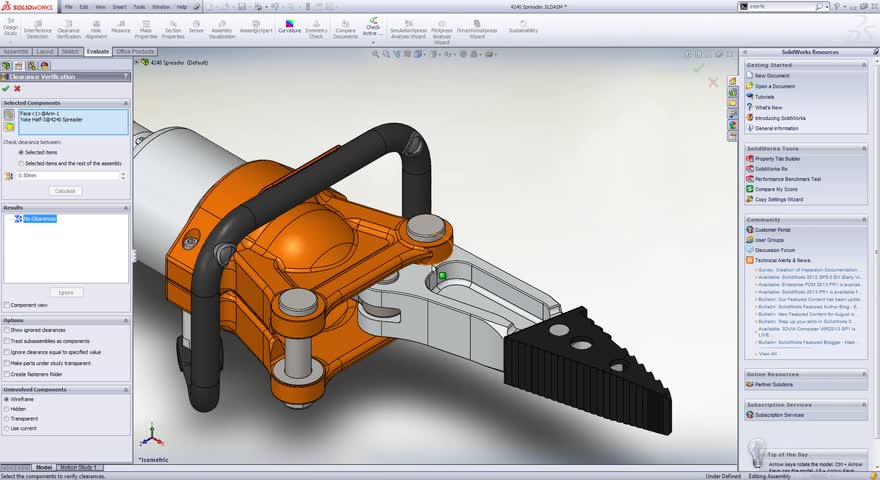Open the Insert menu
The height and width of the screenshot is (480, 880).
[119, 6]
